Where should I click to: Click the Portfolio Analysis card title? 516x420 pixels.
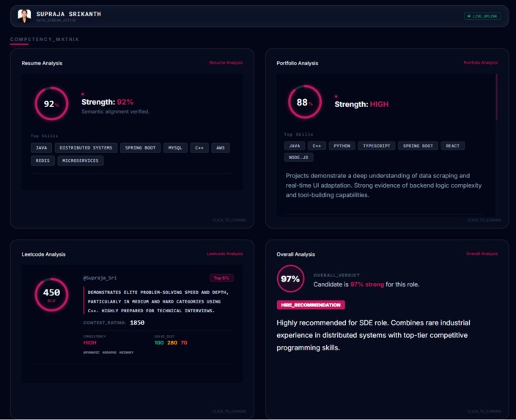coord(297,63)
